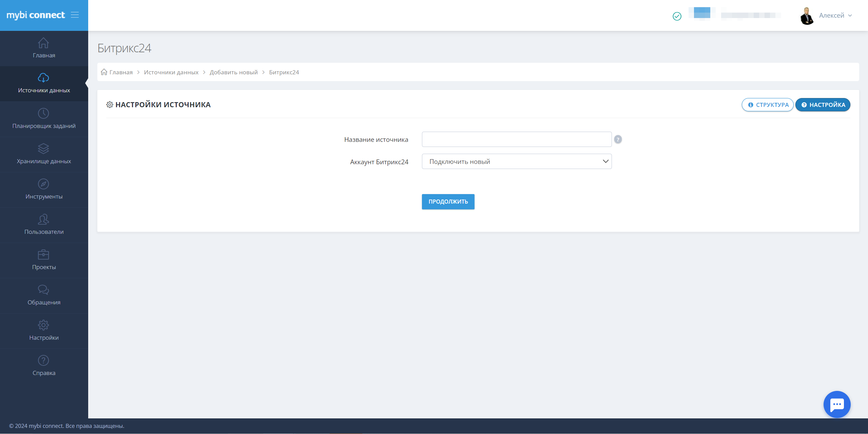Viewport: 868px width, 434px height.
Task: Open Справка question mark icon
Action: click(x=43, y=360)
